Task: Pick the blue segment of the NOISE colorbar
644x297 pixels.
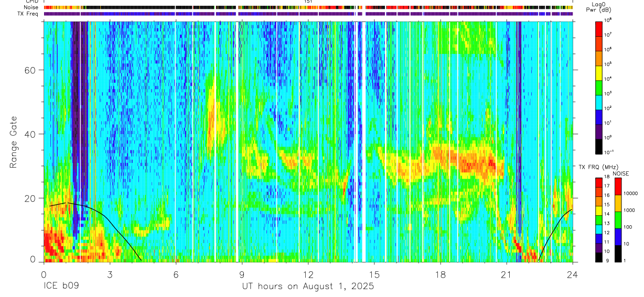Action: coord(618,237)
